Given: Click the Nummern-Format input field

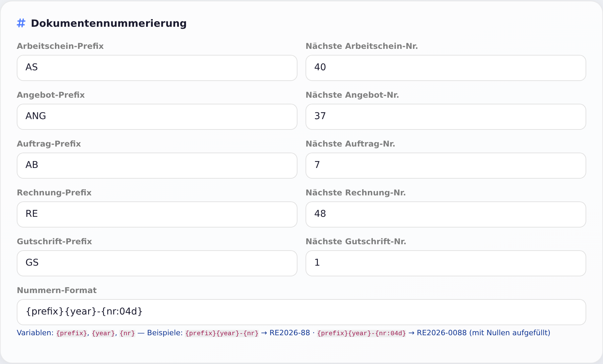Looking at the screenshot, I should click(x=301, y=312).
